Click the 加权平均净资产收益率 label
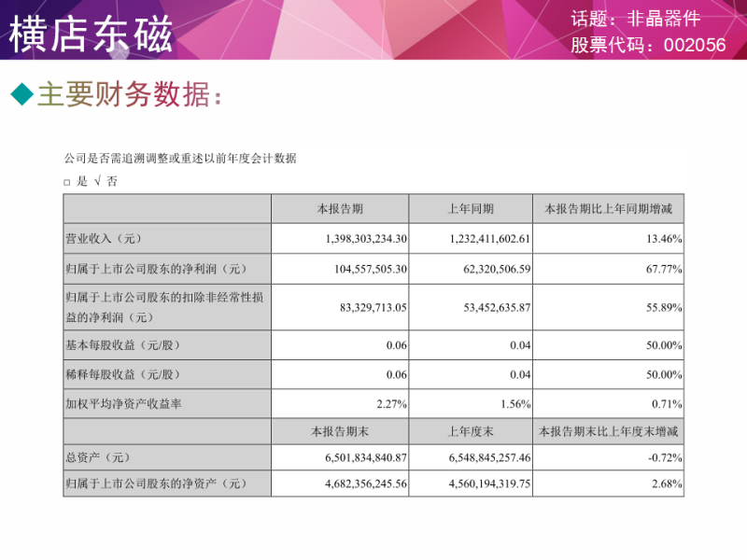 click(x=123, y=404)
